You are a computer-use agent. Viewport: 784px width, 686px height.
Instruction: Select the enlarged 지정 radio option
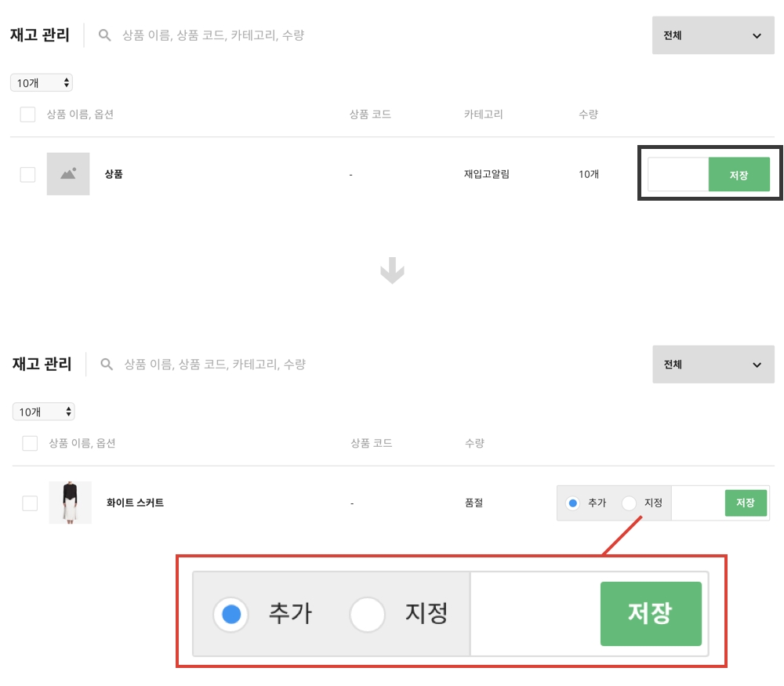(x=367, y=615)
